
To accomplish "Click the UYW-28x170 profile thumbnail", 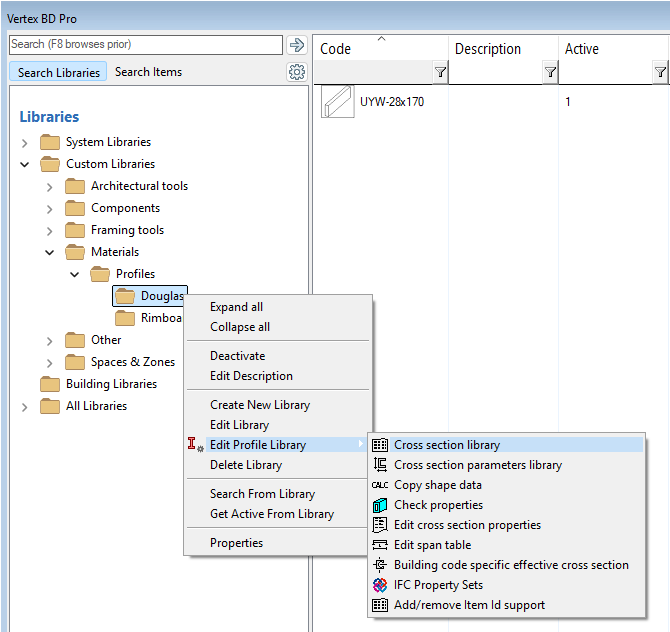I will (x=337, y=102).
